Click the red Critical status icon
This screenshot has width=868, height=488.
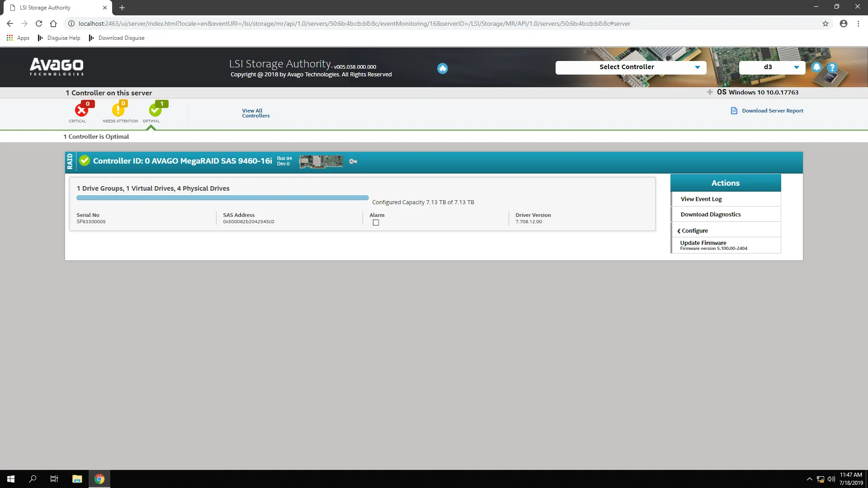point(81,110)
